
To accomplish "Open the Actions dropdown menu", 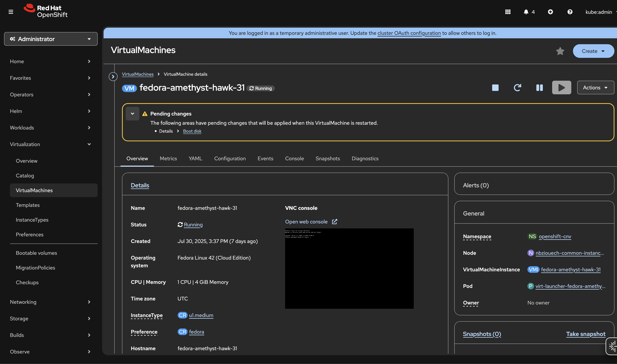I will 595,87.
